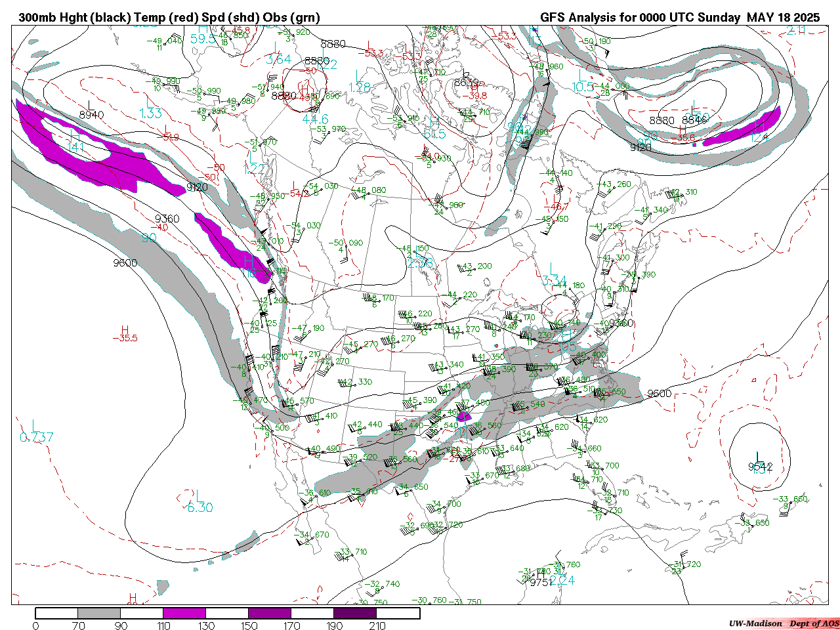Click the 130 tick label on speed scale

206,625
